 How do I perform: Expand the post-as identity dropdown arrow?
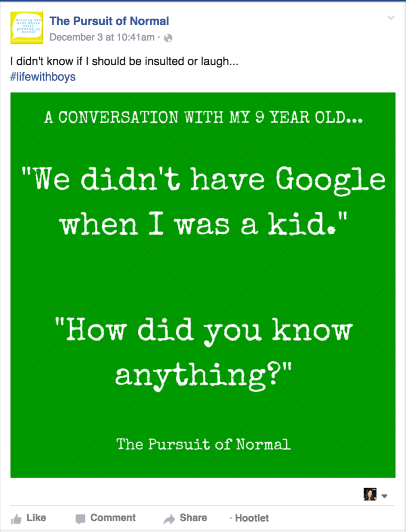384,496
